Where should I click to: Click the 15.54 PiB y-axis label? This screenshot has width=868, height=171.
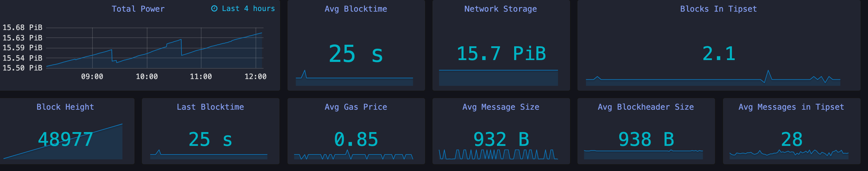pyautogui.click(x=22, y=58)
